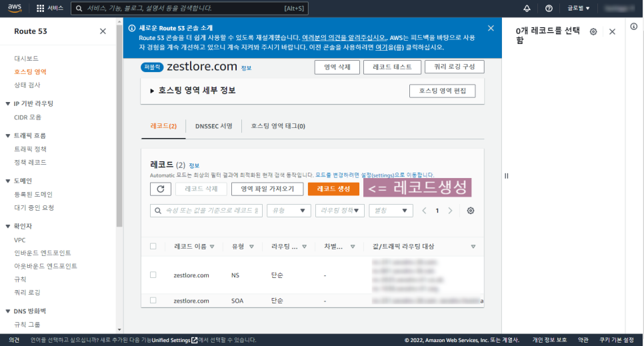Open the help question mark icon
The height and width of the screenshot is (346, 644).
549,8
